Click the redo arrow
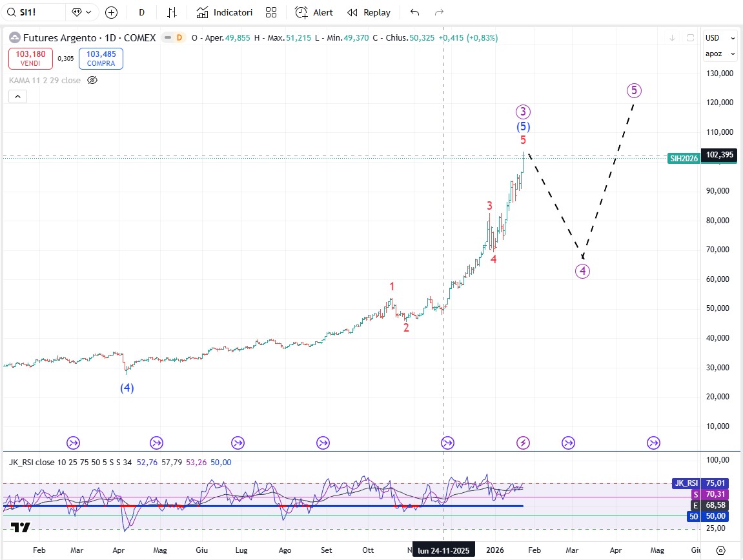Screen dimensions: 743x560 click(440, 12)
